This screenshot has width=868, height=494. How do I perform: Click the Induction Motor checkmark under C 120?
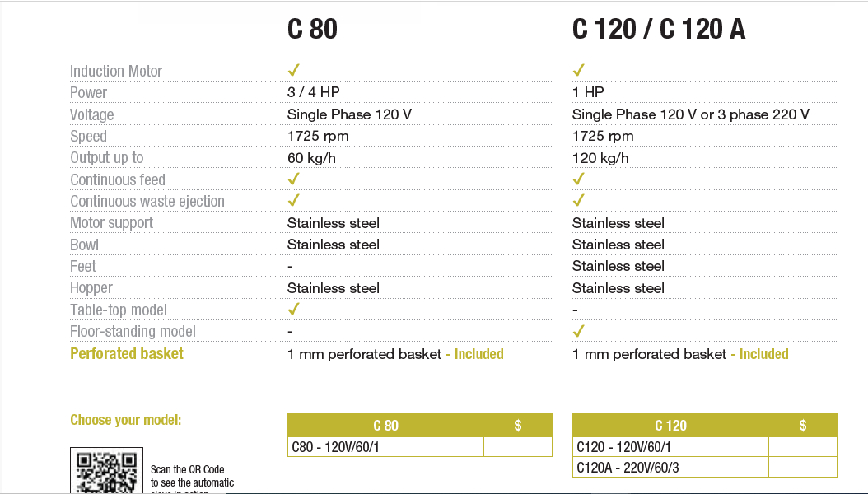pos(578,70)
